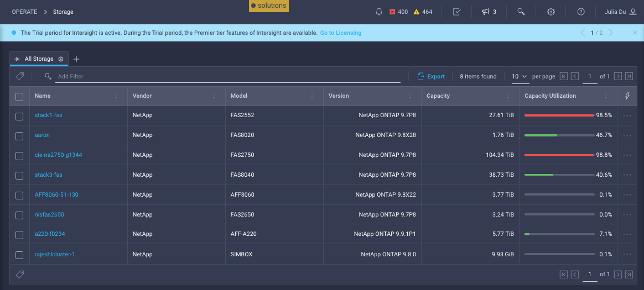
Task: Open the settings gear in top bar
Action: point(551,12)
